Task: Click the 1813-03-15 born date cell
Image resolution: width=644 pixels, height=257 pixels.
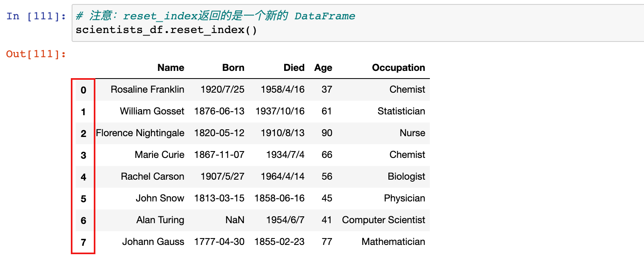Action: pos(219,198)
